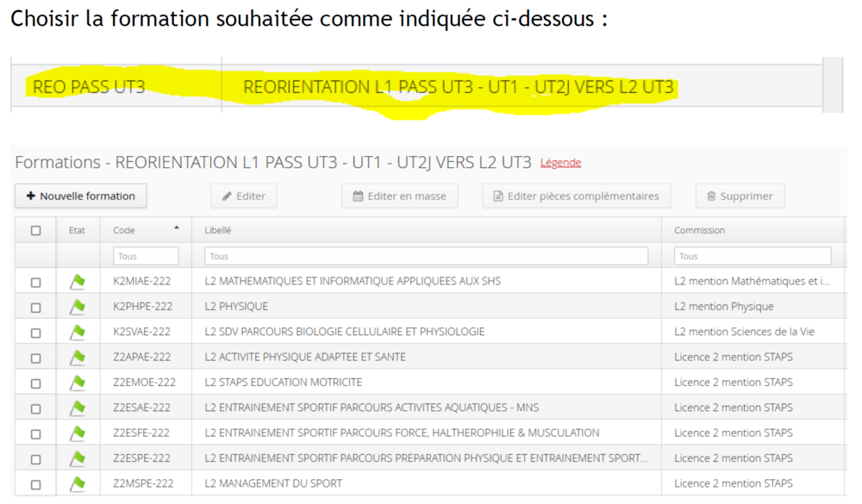Click the flag icon for Z2ESAE-222
The image size is (862, 504).
(x=78, y=408)
